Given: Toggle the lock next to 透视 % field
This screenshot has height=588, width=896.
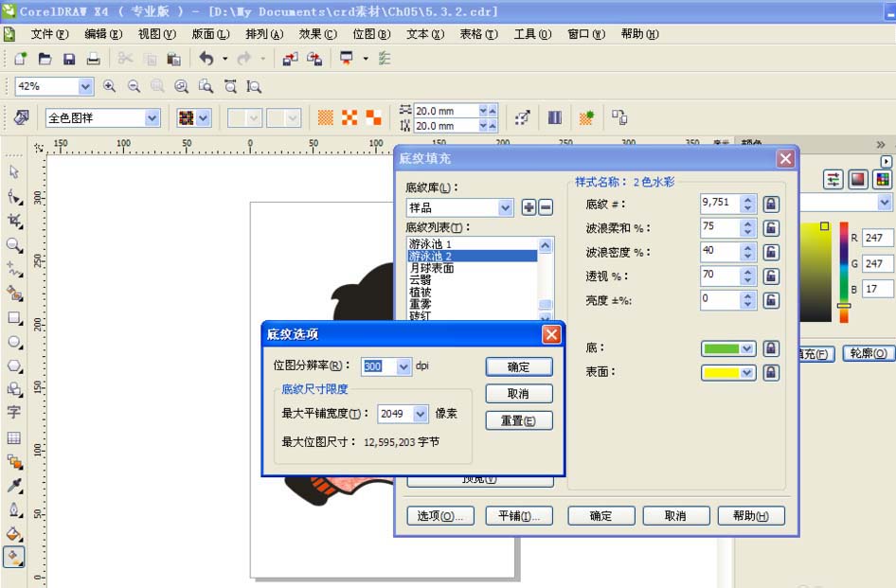Looking at the screenshot, I should [x=771, y=273].
